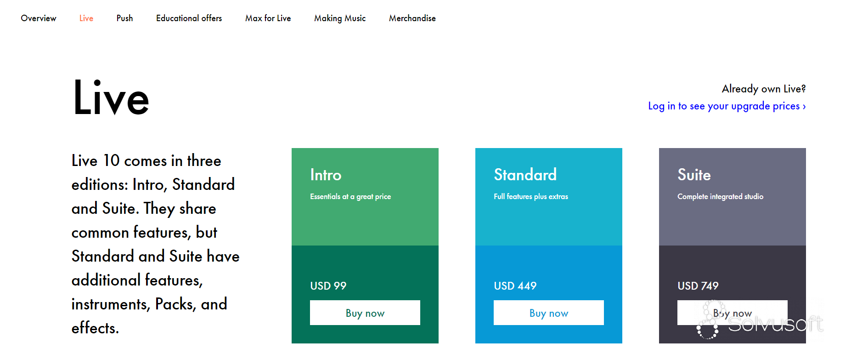Click the Solvusoft watermark logo
868x360 pixels.
coord(761,320)
